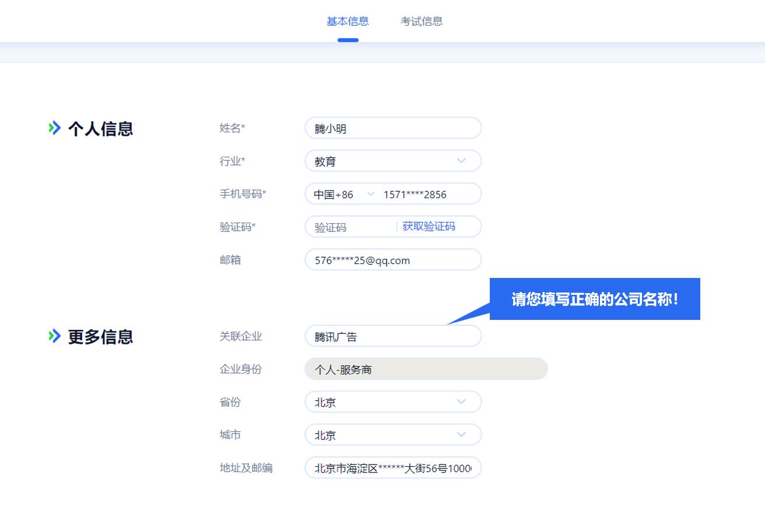This screenshot has width=765, height=532.
Task: Switch to the 考试信息 tab
Action: (422, 21)
